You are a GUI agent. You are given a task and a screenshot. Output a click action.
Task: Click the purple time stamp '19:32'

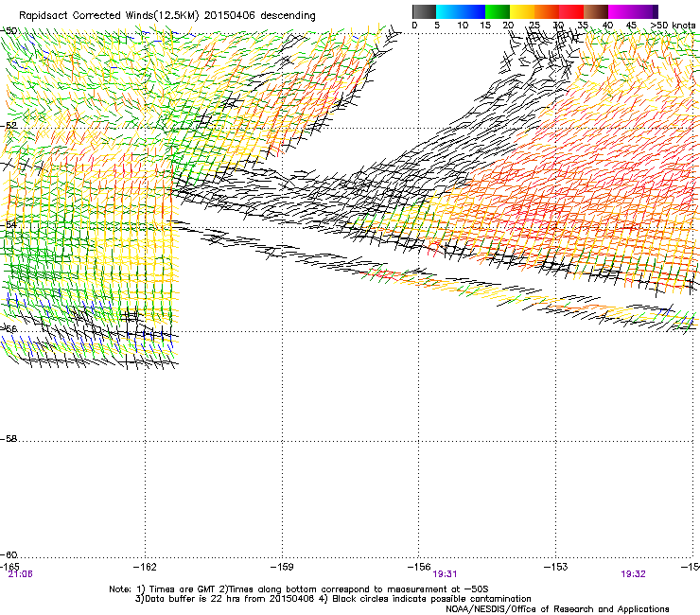click(x=633, y=574)
